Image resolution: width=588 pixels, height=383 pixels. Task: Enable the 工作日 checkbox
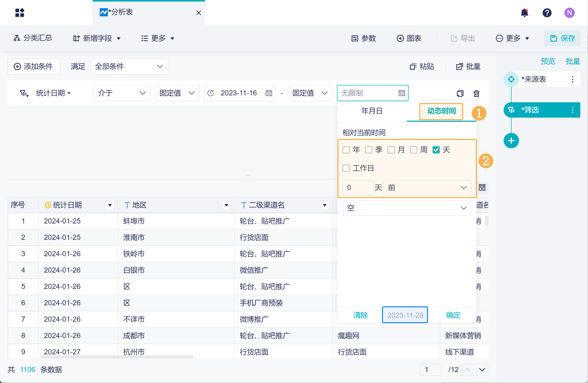[346, 168]
